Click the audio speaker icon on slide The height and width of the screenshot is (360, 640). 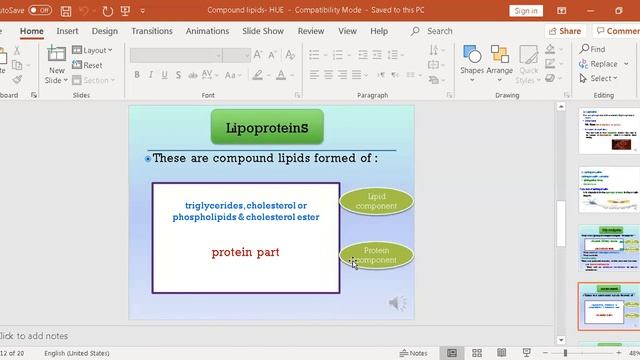(397, 303)
